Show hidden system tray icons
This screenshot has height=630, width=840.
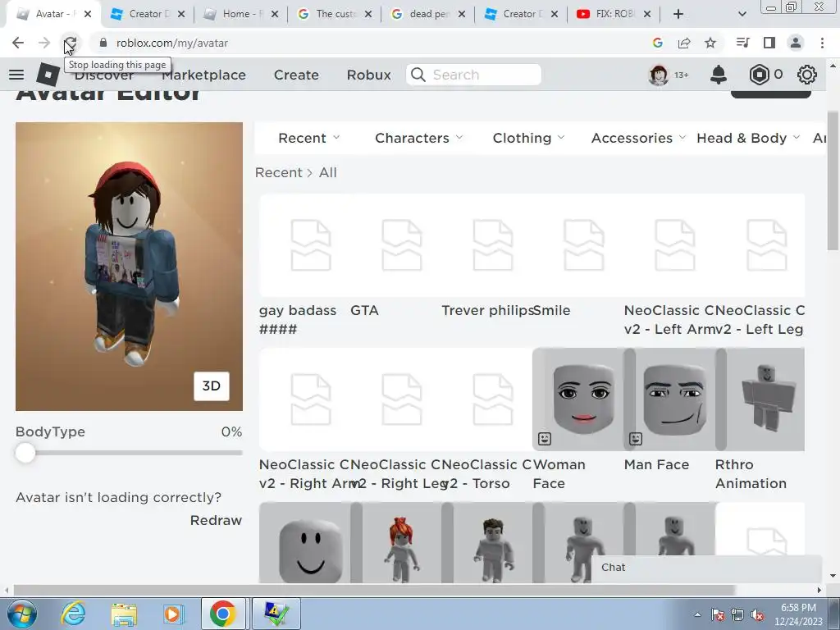click(x=697, y=614)
